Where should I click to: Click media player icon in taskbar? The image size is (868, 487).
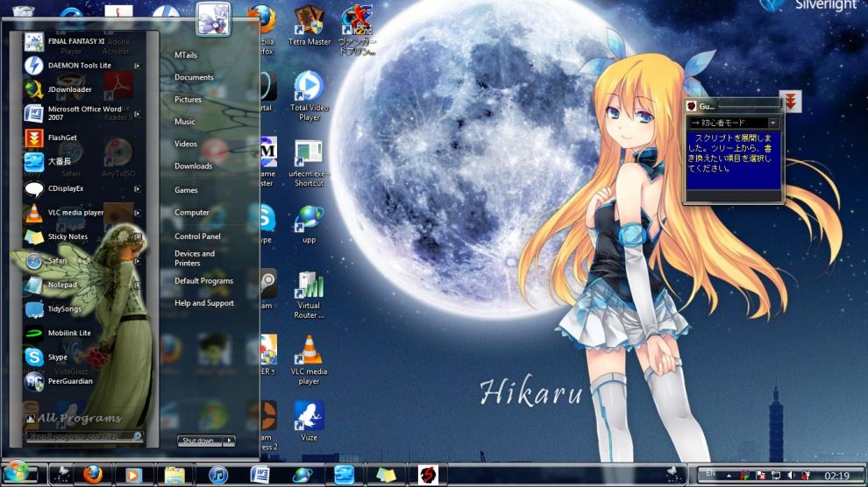(133, 475)
